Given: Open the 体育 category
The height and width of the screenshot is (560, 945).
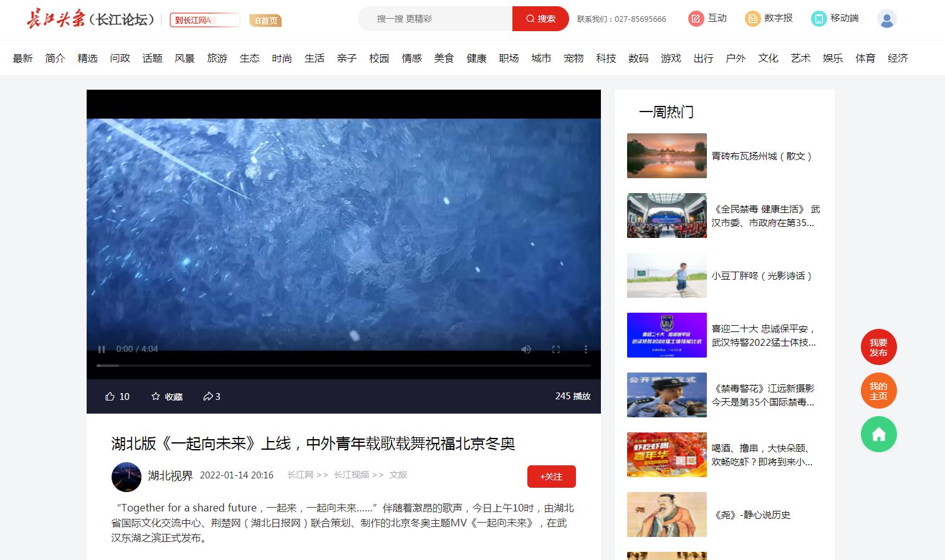Looking at the screenshot, I should 865,58.
